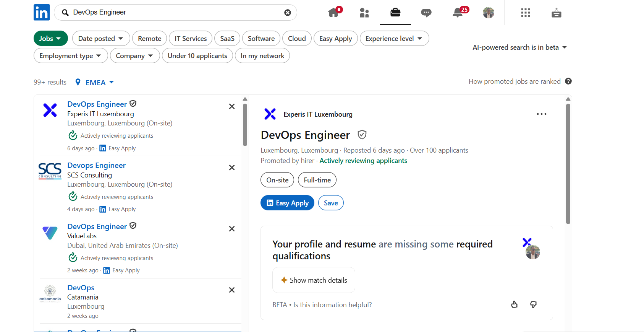Go to Home feed icon

pos(333,13)
